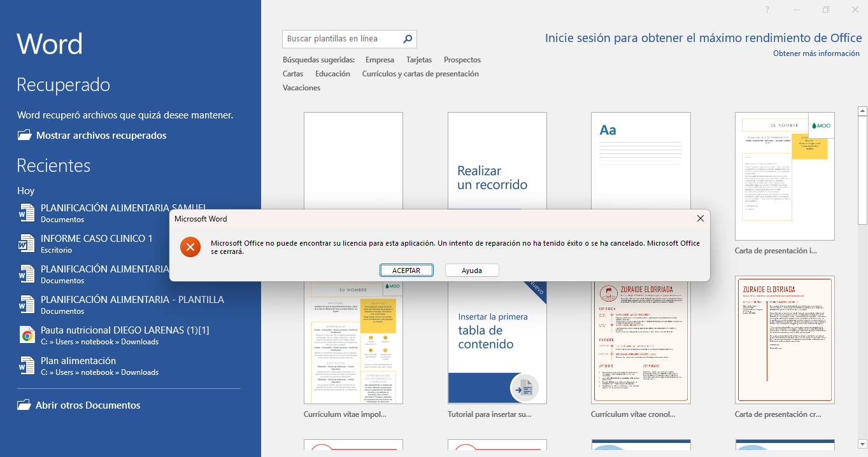Select the Vacaciones suggested search

(x=301, y=88)
